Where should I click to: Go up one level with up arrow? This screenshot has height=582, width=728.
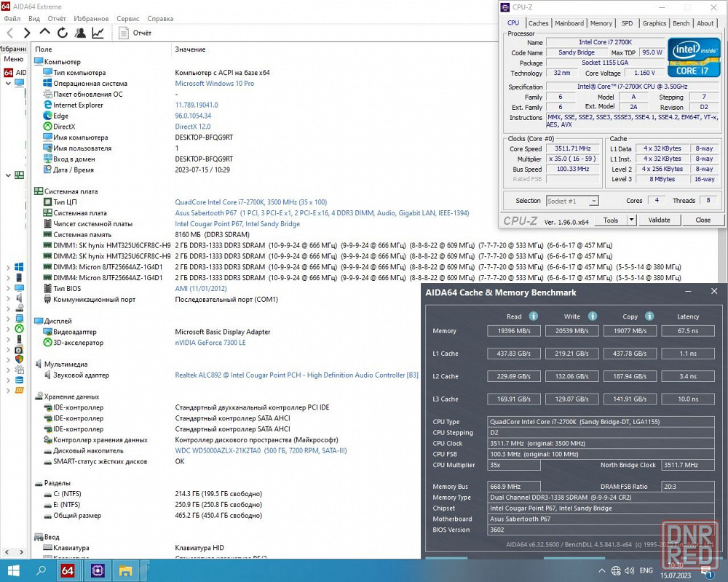44,32
